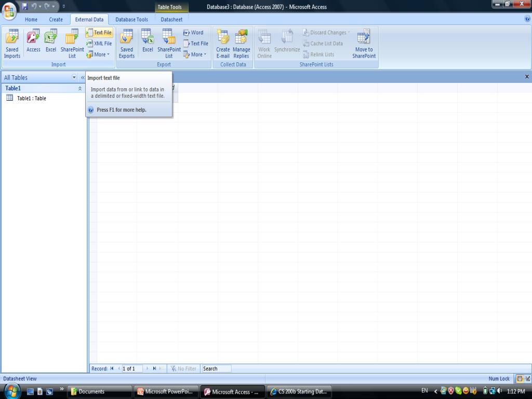This screenshot has width=532, height=399.
Task: Switch to Microsoft PowerPoint taskbar button
Action: pos(166,392)
